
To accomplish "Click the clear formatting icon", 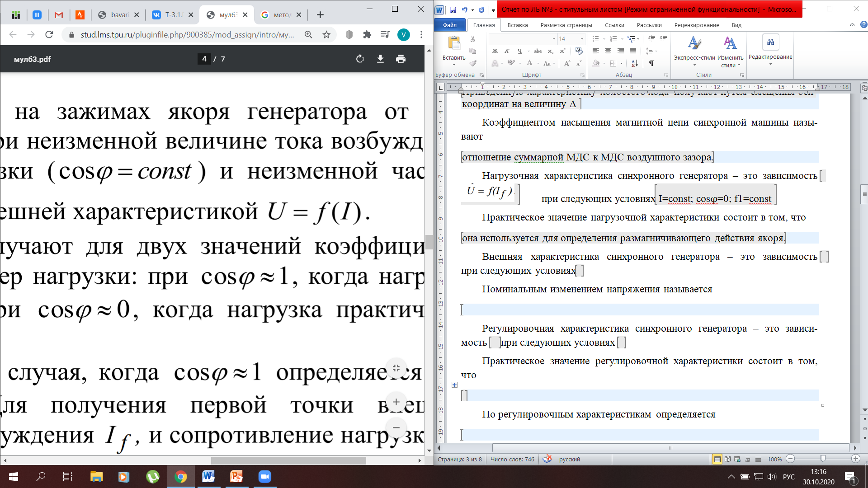I will pyautogui.click(x=579, y=51).
